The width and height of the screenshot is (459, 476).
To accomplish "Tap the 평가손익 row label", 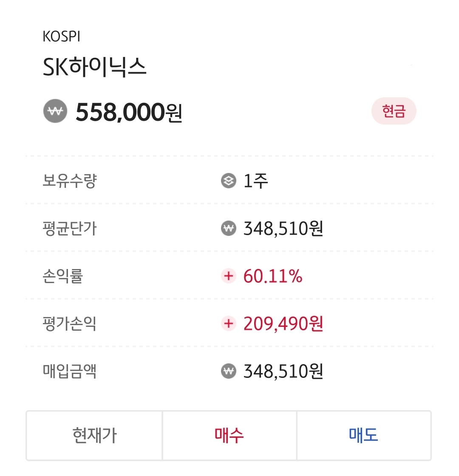I will tap(70, 324).
